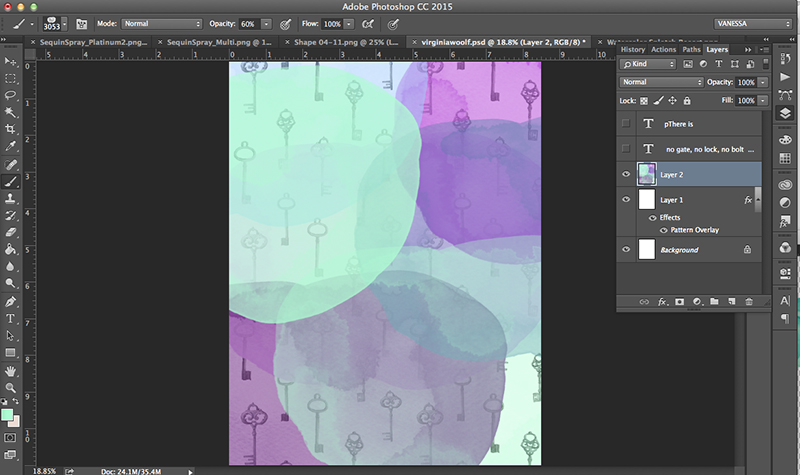Select the Crop tool
This screenshot has width=800, height=475.
(10, 129)
